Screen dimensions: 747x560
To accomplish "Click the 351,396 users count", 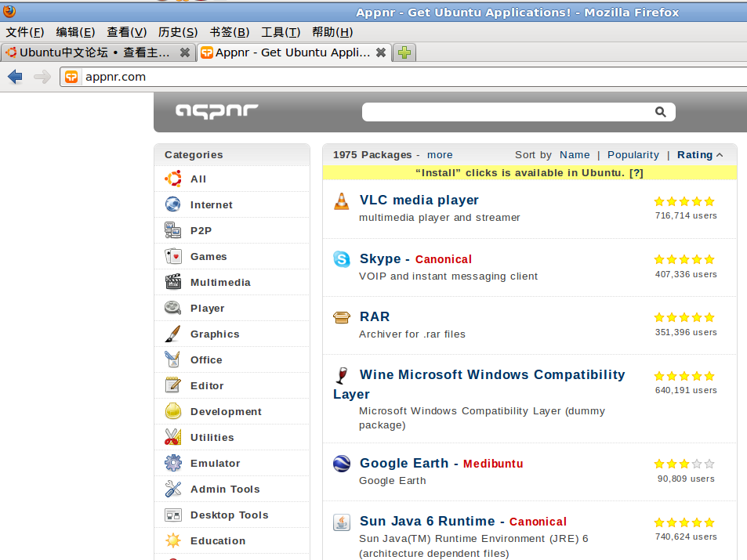I will [x=686, y=332].
